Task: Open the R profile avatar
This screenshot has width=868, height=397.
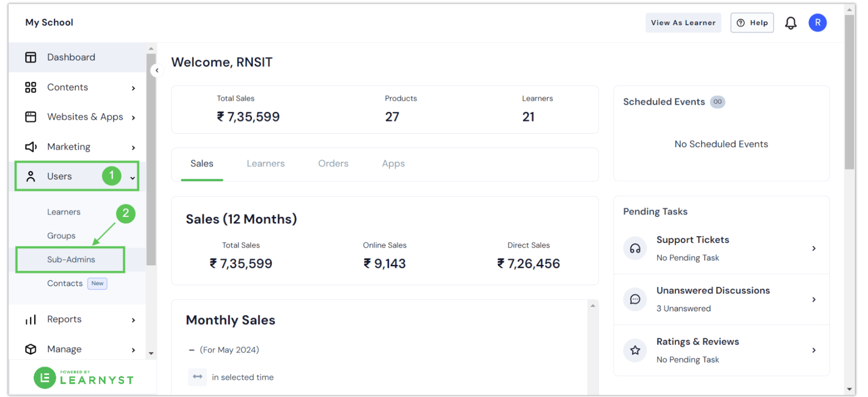Action: click(x=818, y=23)
